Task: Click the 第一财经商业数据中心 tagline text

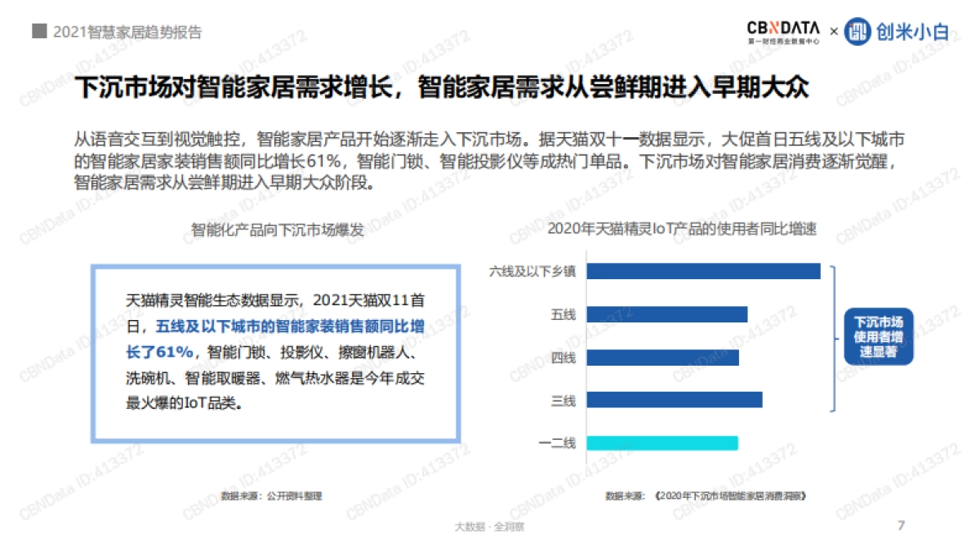Action: [x=782, y=38]
